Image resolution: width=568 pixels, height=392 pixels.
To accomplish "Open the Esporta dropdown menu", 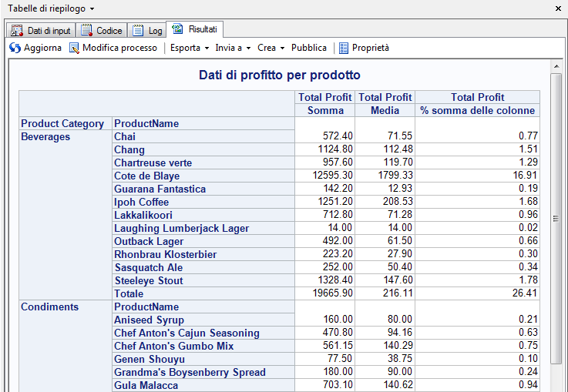I will (x=190, y=48).
